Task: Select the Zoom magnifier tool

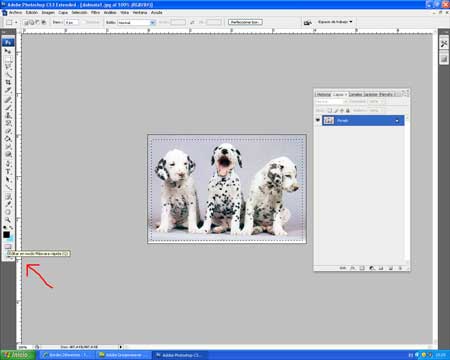Action: coord(8,220)
